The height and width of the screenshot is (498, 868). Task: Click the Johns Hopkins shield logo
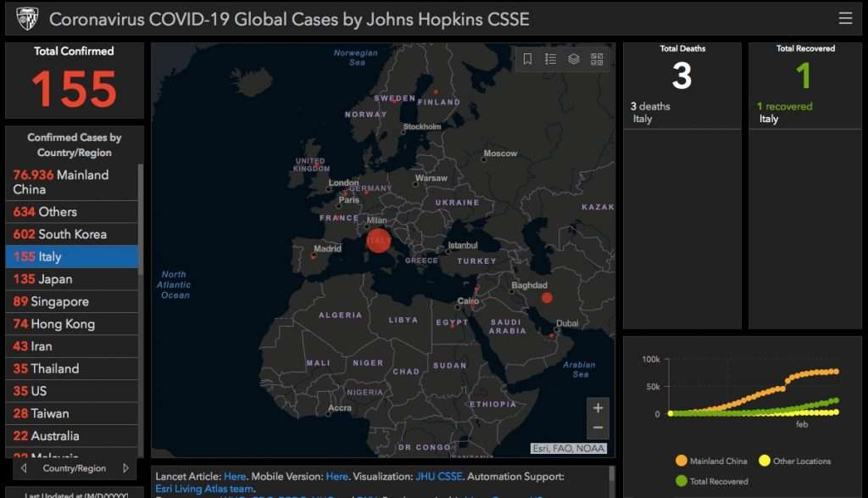[26, 19]
